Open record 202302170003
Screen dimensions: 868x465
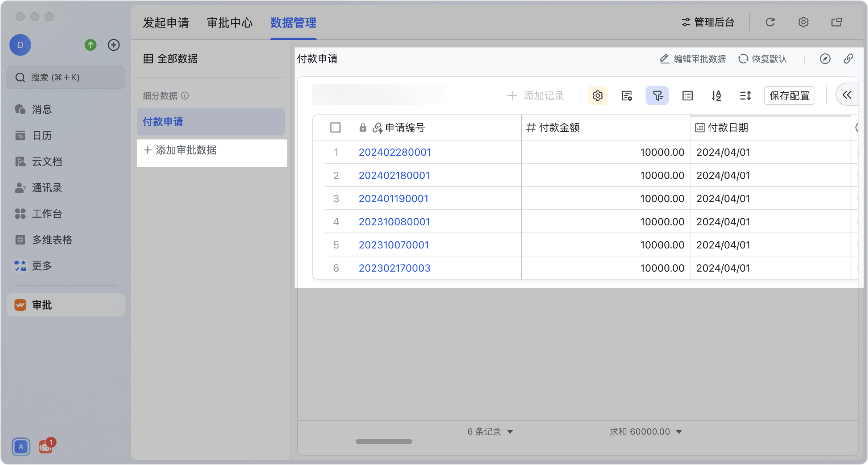pos(395,268)
